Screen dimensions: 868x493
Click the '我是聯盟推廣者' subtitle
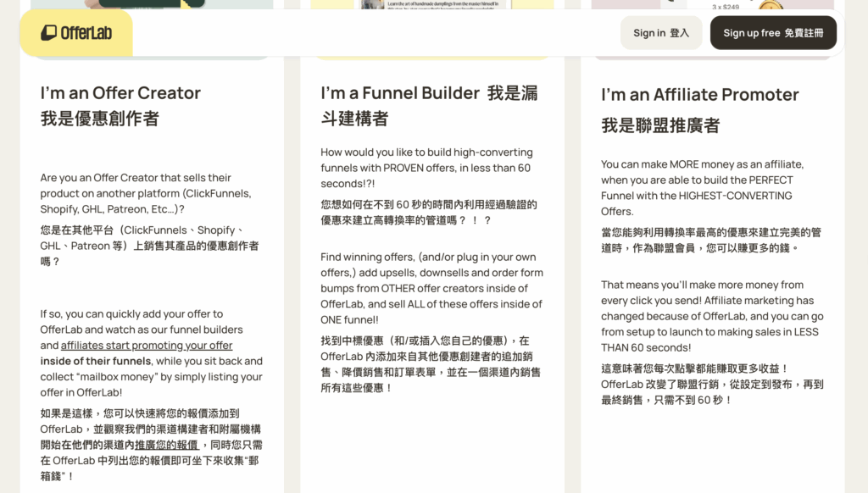tap(660, 125)
